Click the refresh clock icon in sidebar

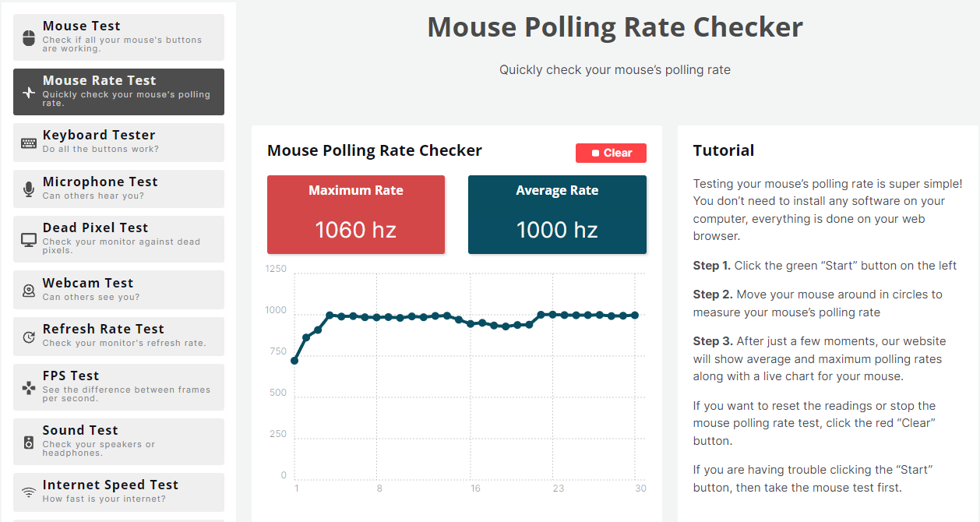(29, 337)
